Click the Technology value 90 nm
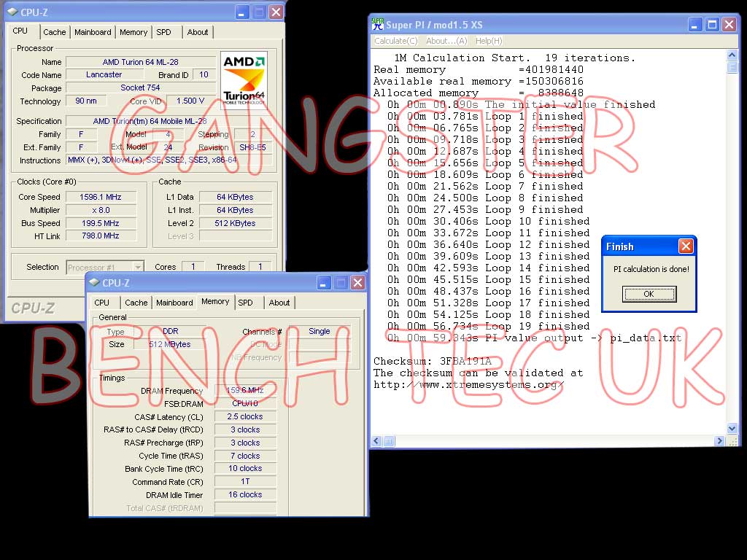 (86, 101)
